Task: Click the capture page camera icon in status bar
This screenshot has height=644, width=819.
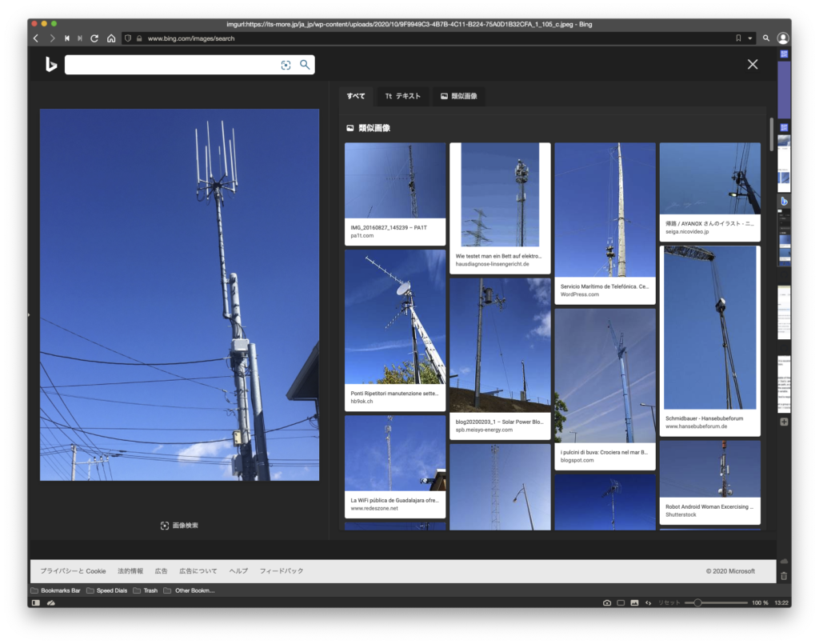Action: pyautogui.click(x=607, y=602)
